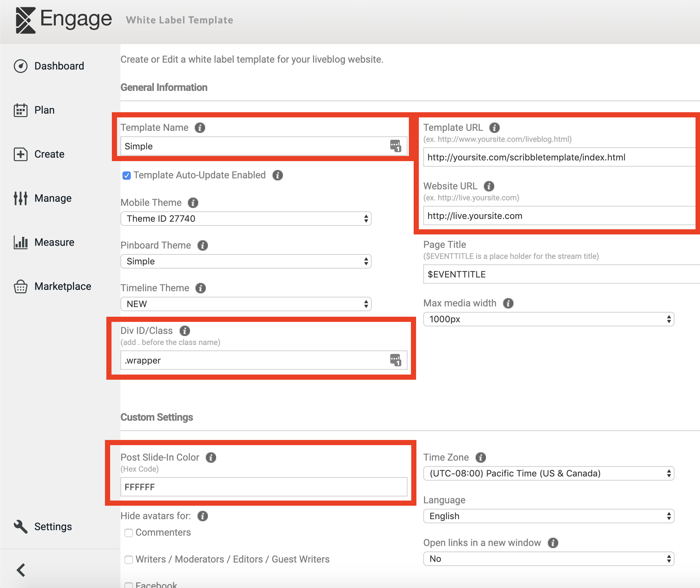Viewport: 700px width, 588px height.
Task: Go to Dashboard in sidebar
Action: point(59,66)
